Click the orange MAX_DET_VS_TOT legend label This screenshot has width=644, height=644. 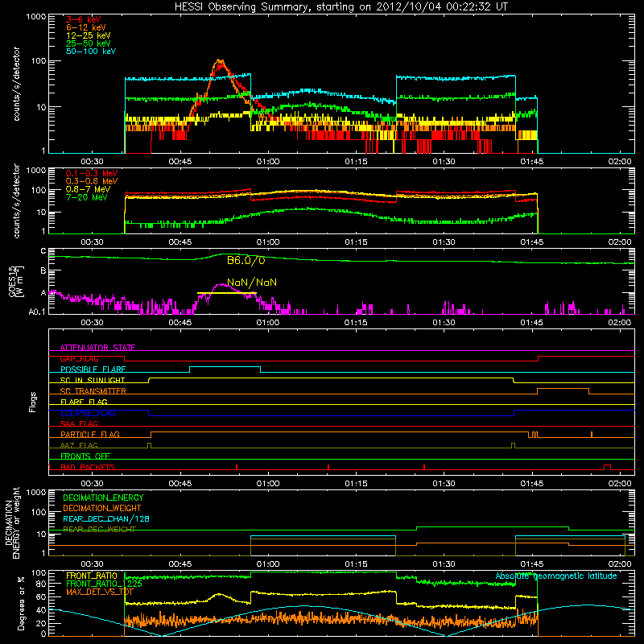coord(100,592)
